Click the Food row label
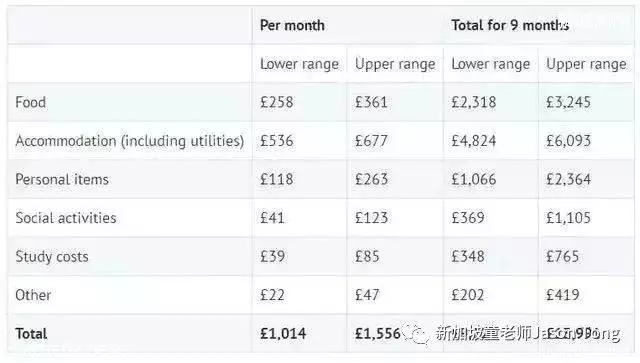 point(31,102)
